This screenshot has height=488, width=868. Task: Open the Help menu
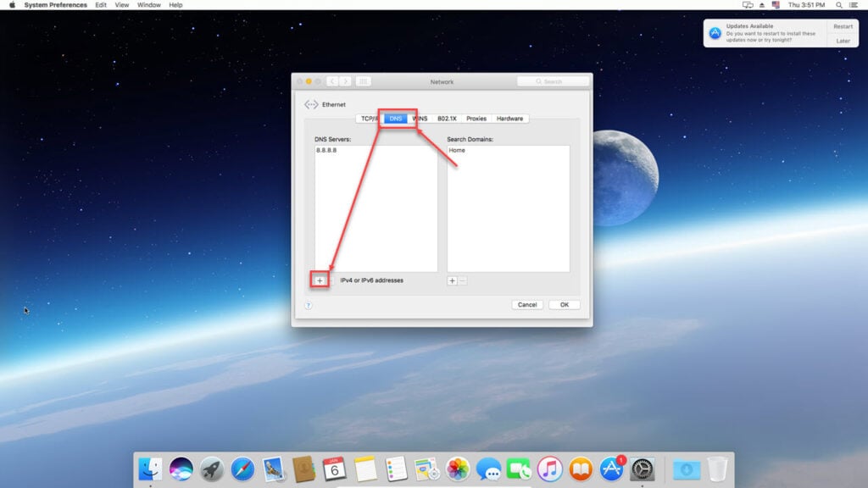[x=175, y=5]
